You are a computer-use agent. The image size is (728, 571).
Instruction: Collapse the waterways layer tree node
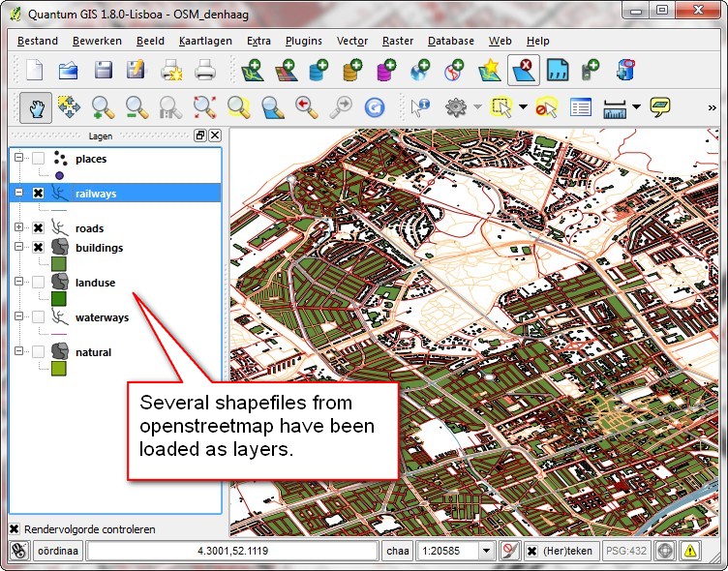pyautogui.click(x=18, y=316)
